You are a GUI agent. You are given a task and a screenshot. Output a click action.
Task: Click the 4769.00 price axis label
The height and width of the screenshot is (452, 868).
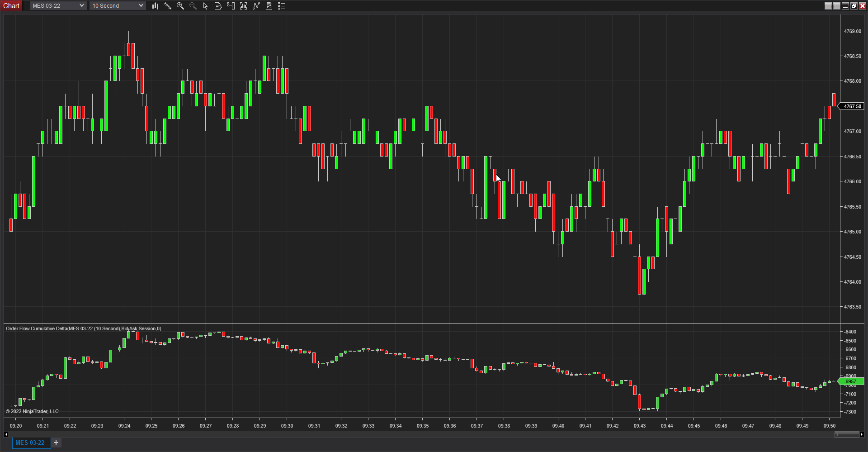pos(852,31)
